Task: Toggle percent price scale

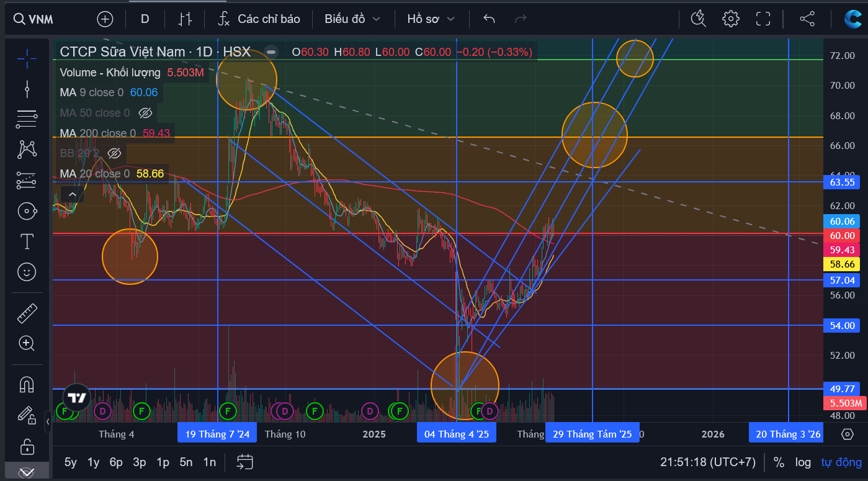Action: pos(779,462)
